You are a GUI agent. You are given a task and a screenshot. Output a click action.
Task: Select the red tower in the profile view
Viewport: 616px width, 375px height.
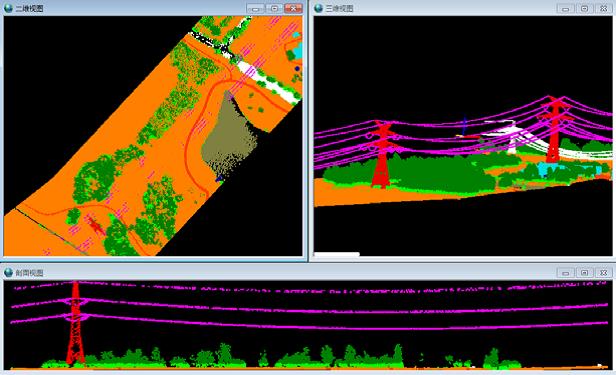tap(75, 323)
